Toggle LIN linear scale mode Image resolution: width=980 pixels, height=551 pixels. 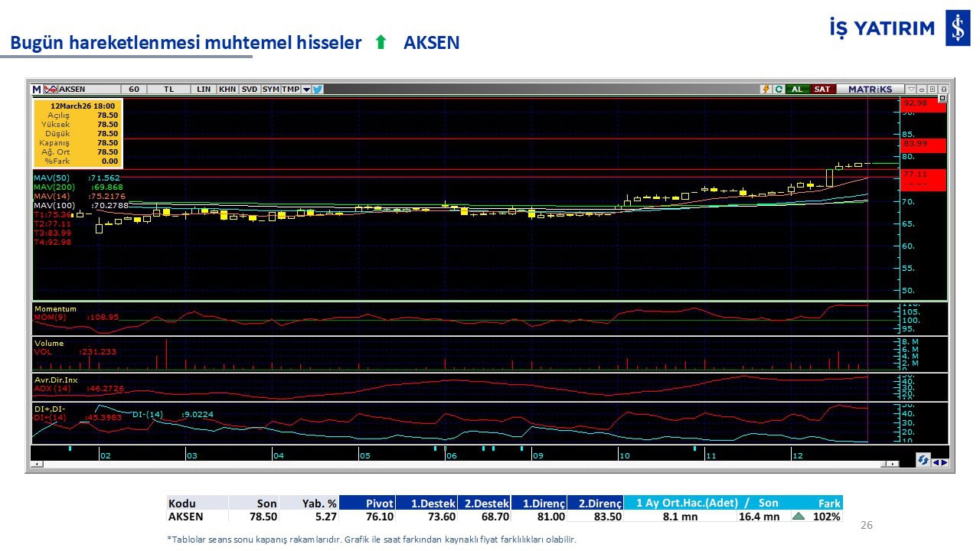click(x=203, y=89)
